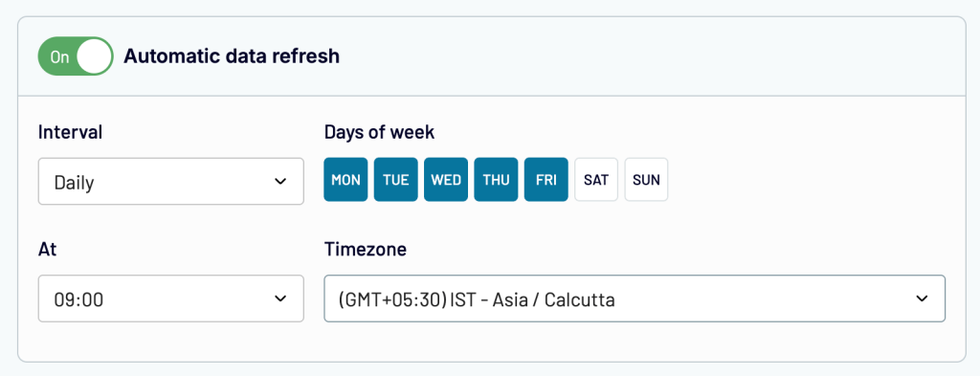The image size is (980, 376).
Task: Open the At time dropdown showing 09:00
Action: 170,299
